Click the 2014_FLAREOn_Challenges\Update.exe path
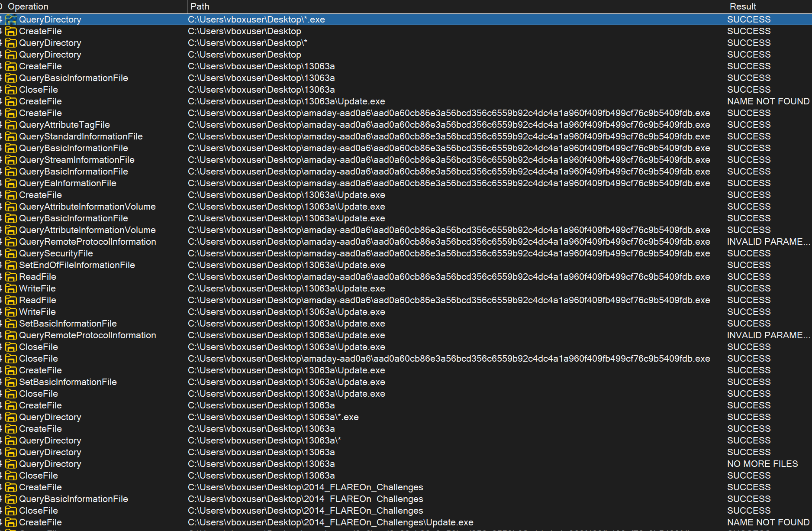The height and width of the screenshot is (531, 812). click(330, 522)
